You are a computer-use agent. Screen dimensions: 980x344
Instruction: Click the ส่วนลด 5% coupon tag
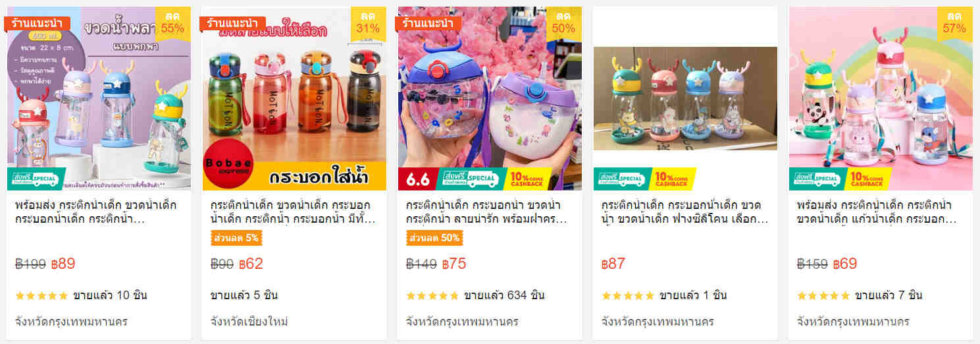tap(236, 238)
